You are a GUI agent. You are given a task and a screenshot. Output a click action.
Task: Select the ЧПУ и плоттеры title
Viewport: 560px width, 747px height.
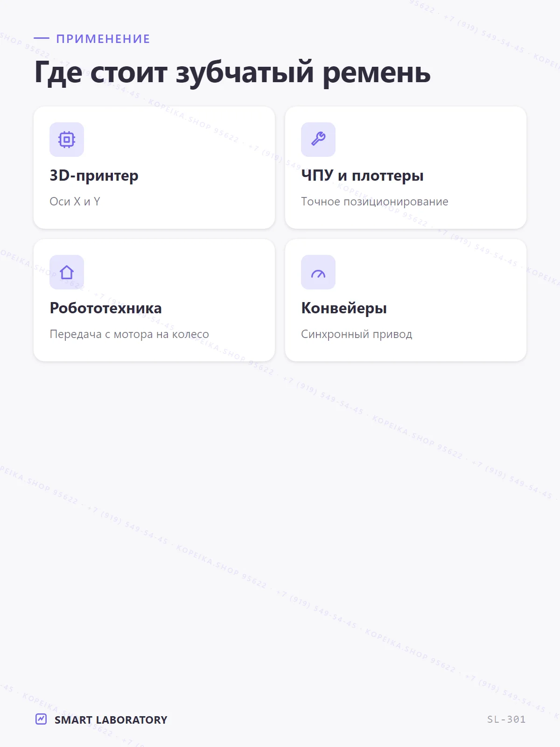point(362,176)
